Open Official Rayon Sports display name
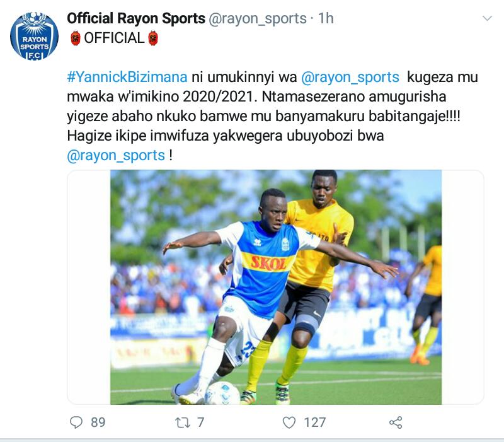Screen dimensions: 504x442 (x=136, y=18)
